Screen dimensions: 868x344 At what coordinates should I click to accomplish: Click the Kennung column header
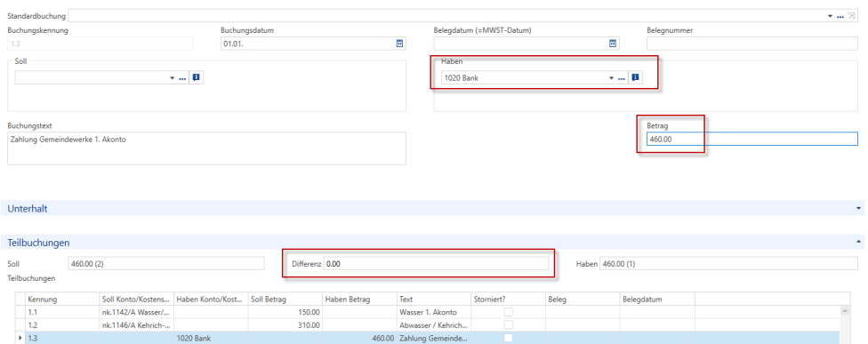tap(62, 300)
